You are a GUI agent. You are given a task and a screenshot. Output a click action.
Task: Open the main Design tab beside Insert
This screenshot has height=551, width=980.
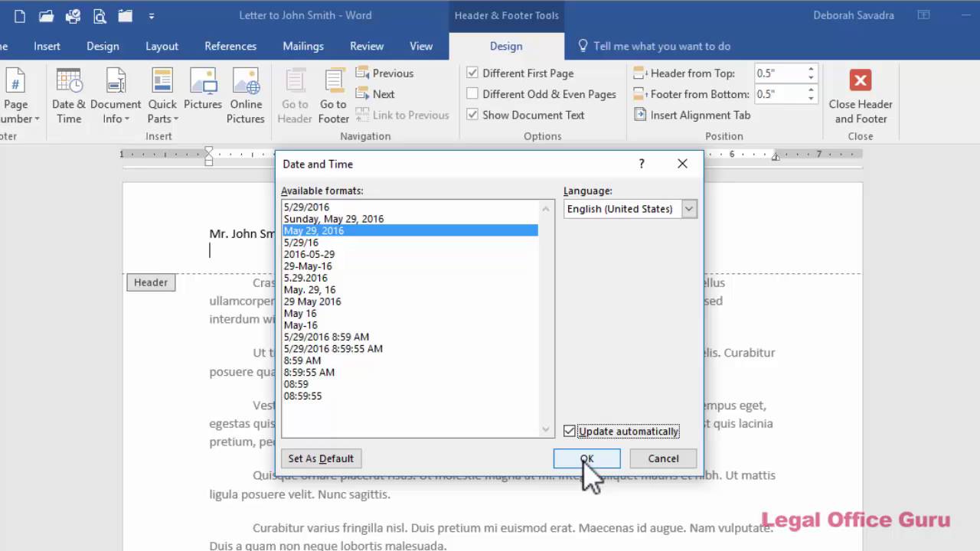tap(103, 46)
